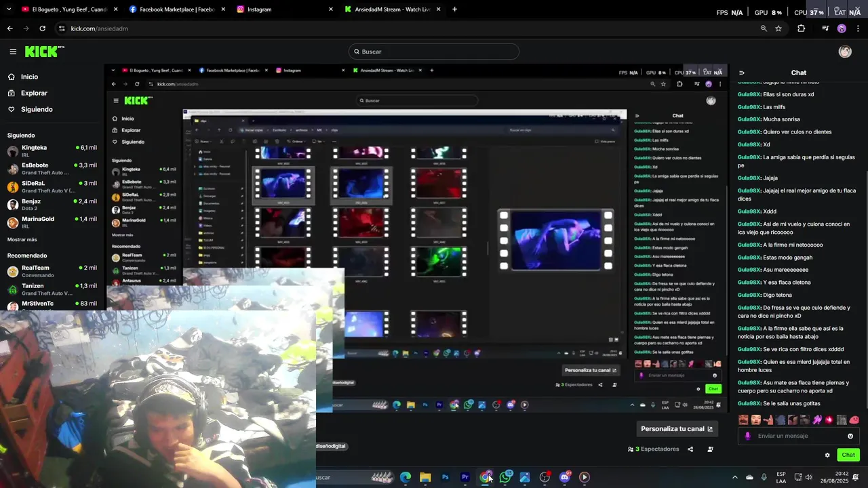868x488 pixels.
Task: Open the Photos app on taskbar
Action: [525, 477]
